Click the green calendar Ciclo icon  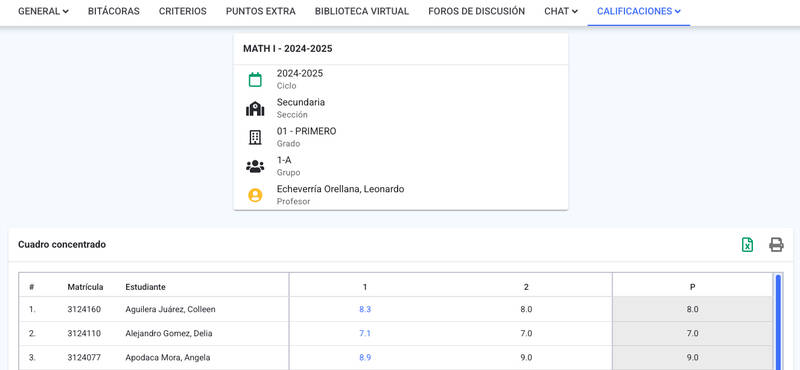click(x=255, y=80)
